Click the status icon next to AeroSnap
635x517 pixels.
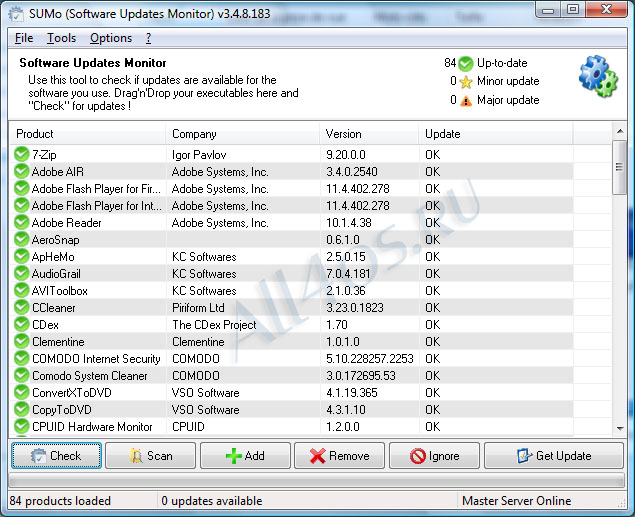point(21,239)
